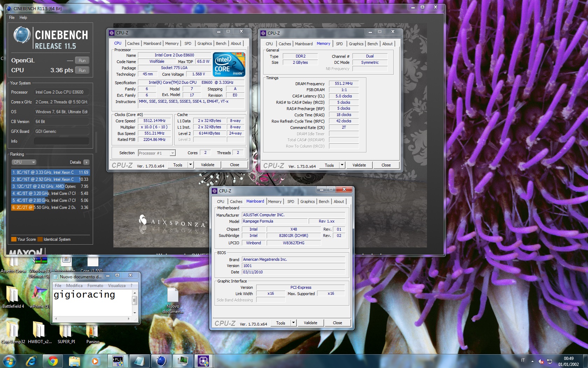588x368 pixels.
Task: Open Modifica menu in Notepad
Action: click(74, 286)
